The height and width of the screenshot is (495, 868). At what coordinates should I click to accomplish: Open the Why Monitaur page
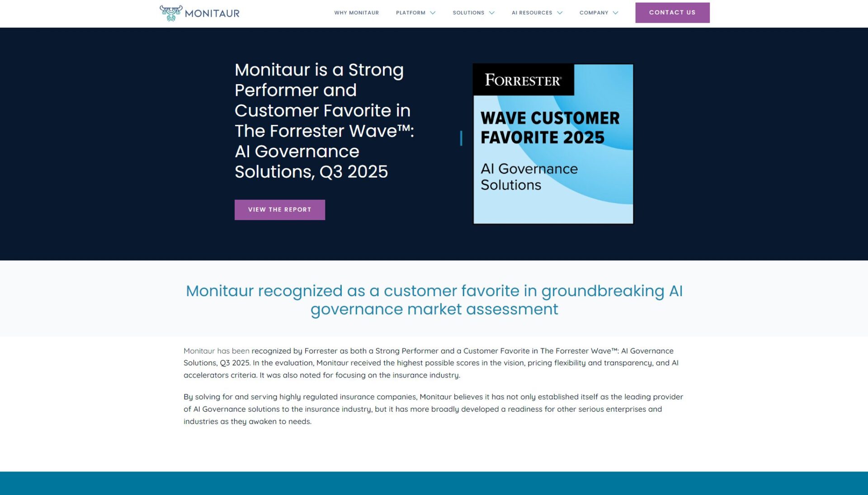(356, 13)
